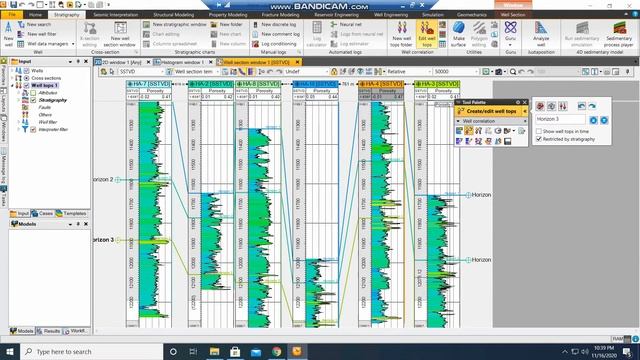Click New discrete log
The width and height of the screenshot is (640, 360).
(274, 24)
